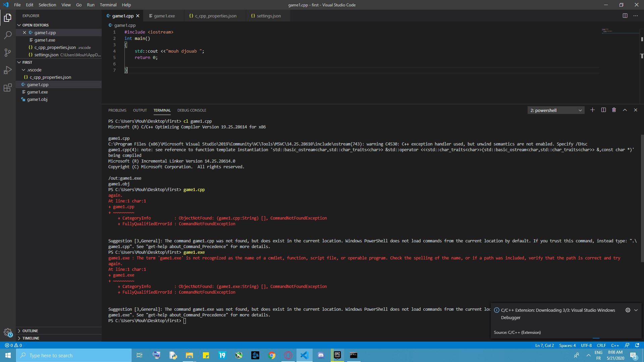
Task: Open the Explorer view in activity bar
Action: 8,17
